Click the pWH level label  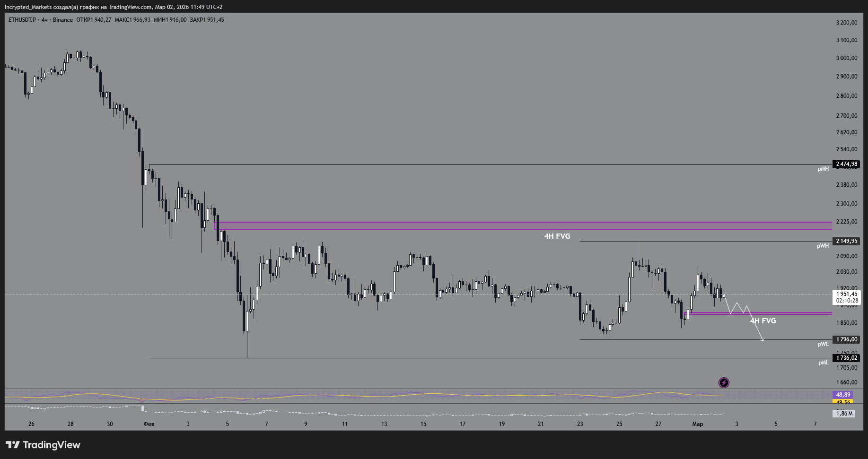pos(823,246)
